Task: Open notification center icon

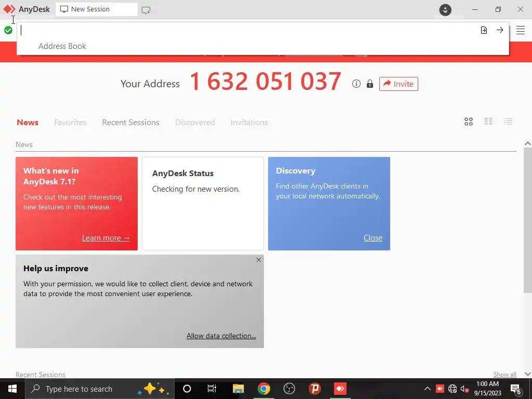Action: coord(516,390)
